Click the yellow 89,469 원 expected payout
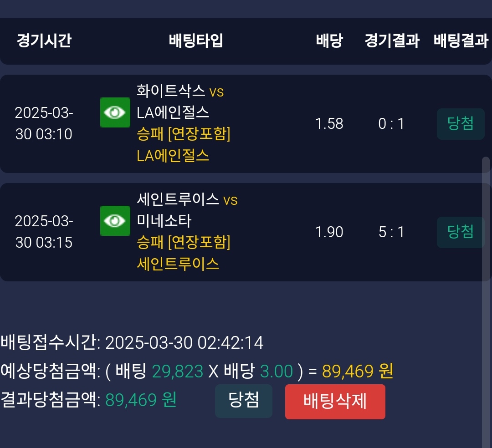Viewport: 492px width, 448px height. click(x=358, y=372)
